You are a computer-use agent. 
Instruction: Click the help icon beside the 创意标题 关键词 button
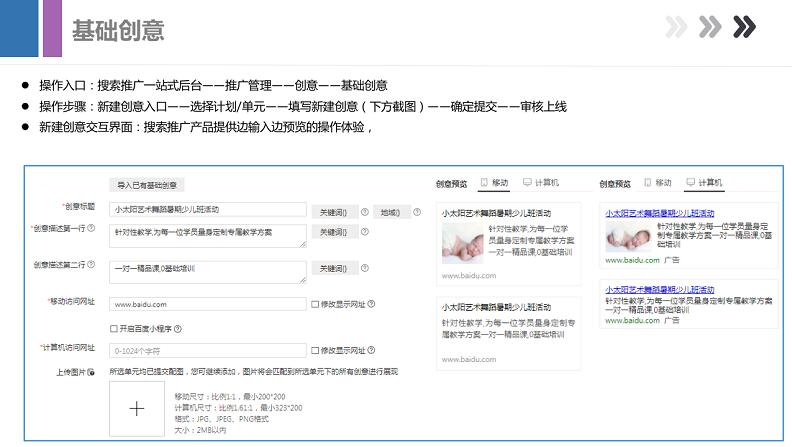365,212
